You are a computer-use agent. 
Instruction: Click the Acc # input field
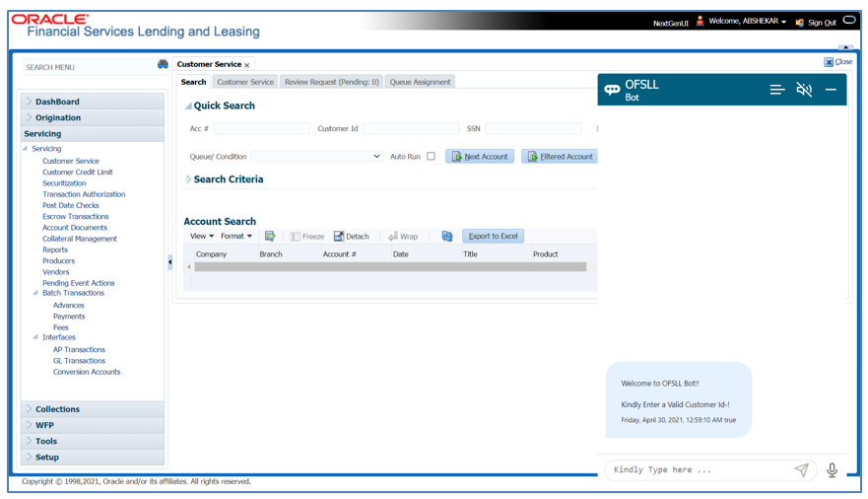[x=262, y=128]
